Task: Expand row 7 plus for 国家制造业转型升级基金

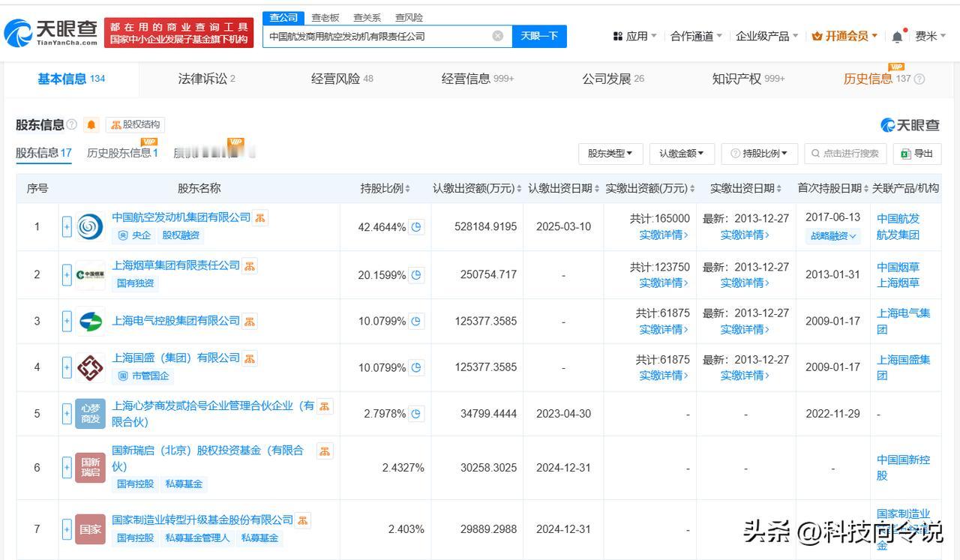Action: click(67, 529)
